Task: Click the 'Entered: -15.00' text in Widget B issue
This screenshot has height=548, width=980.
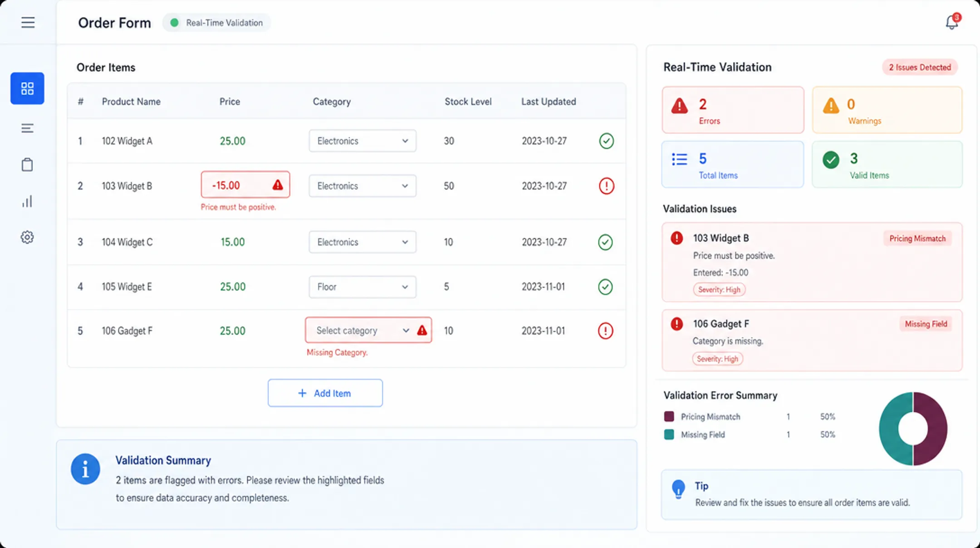Action: [x=720, y=272]
